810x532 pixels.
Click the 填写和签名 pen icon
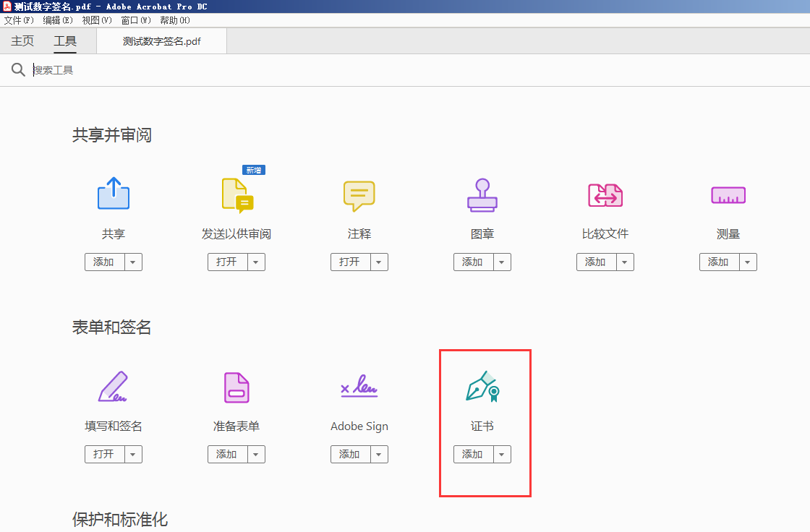(114, 387)
